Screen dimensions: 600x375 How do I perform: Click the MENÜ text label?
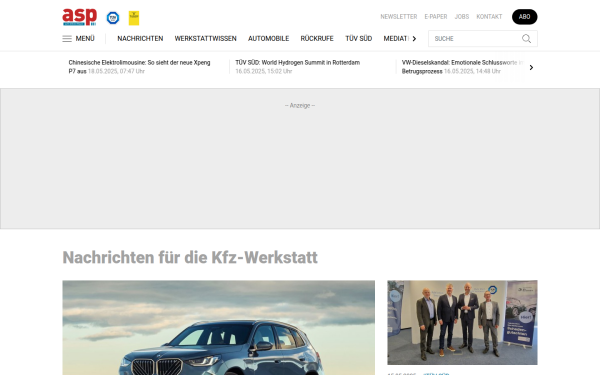pyautogui.click(x=85, y=39)
